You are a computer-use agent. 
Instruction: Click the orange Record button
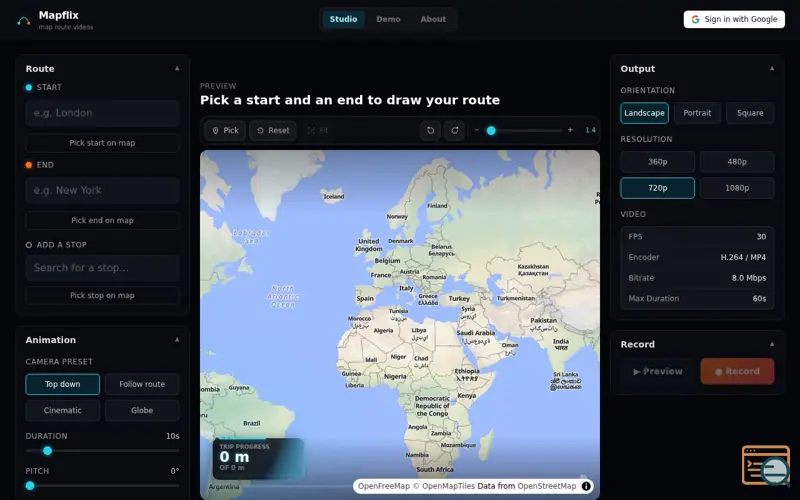click(737, 371)
